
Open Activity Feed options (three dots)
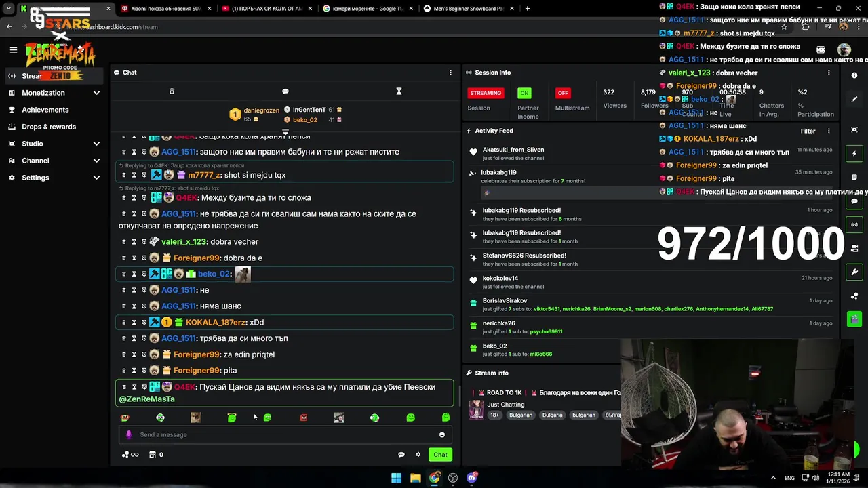tap(829, 131)
